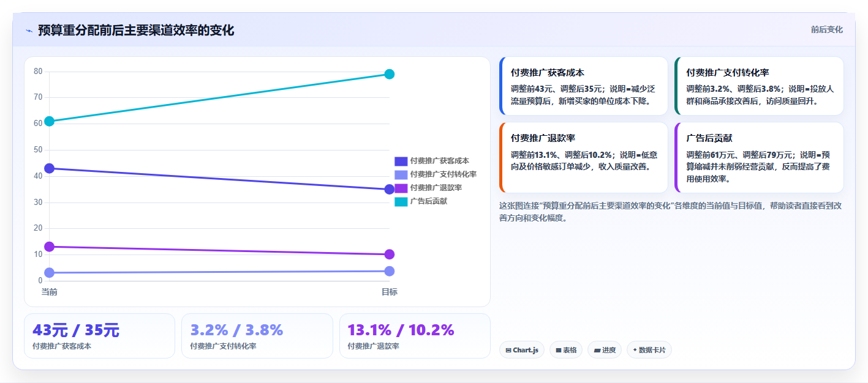Viewport: 868px width, 383px height.
Task: Click the 付费推广退款率 legend label
Action: (436, 188)
